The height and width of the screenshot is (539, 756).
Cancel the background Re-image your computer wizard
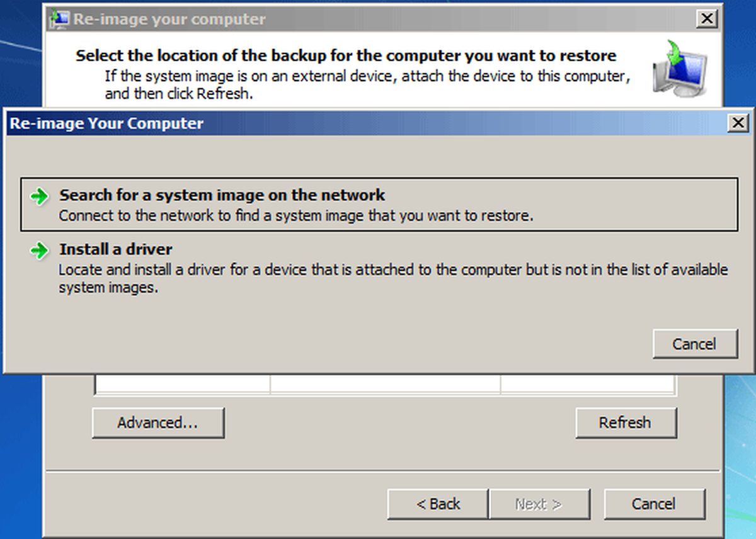(654, 504)
